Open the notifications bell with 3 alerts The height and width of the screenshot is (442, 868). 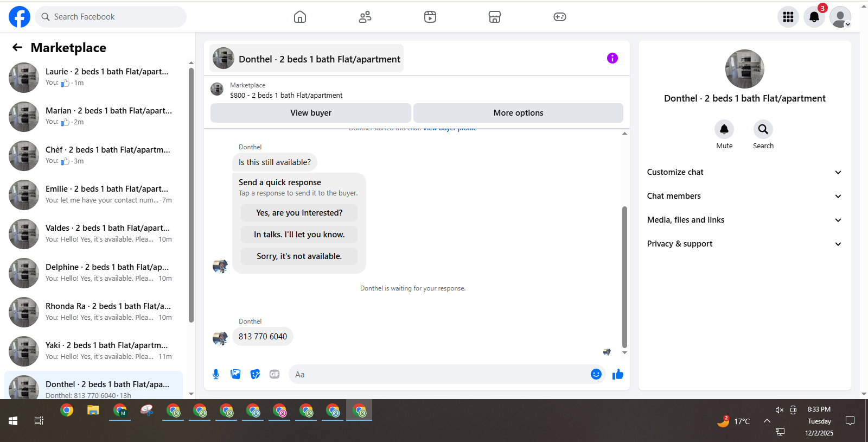pyautogui.click(x=814, y=17)
